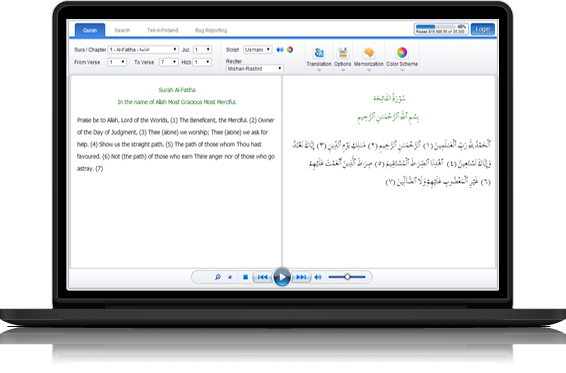
Task: Open the Tell-A-Friend tab
Action: point(162,30)
